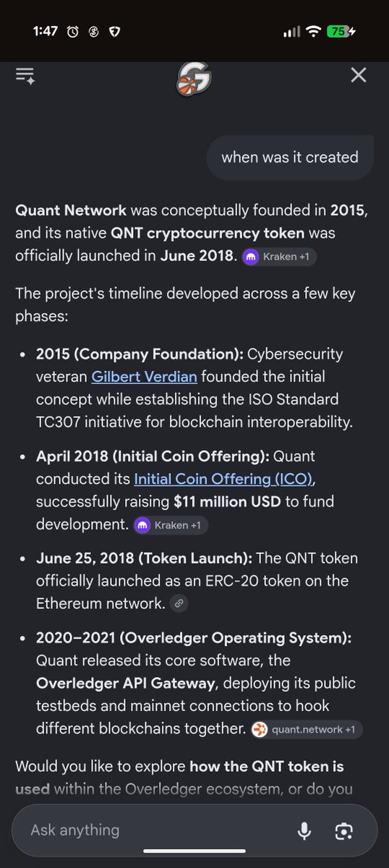Tap the clock showing 1:47
The image size is (389, 868).
tap(45, 32)
